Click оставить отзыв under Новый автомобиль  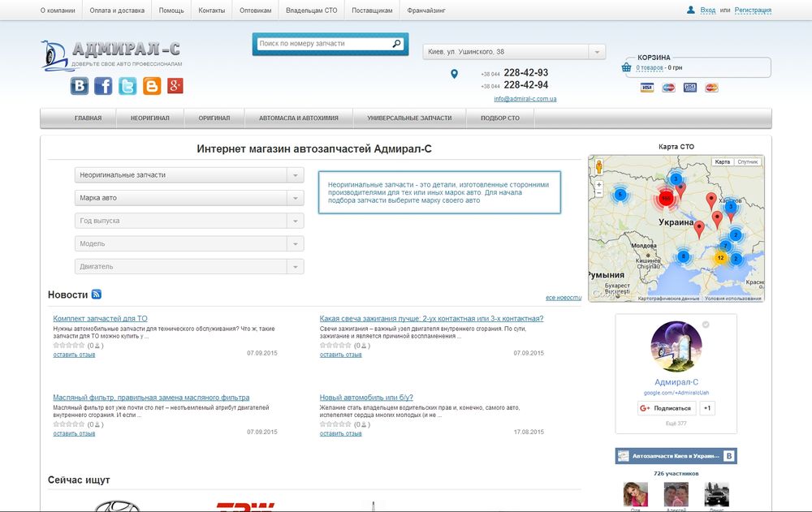click(x=340, y=434)
